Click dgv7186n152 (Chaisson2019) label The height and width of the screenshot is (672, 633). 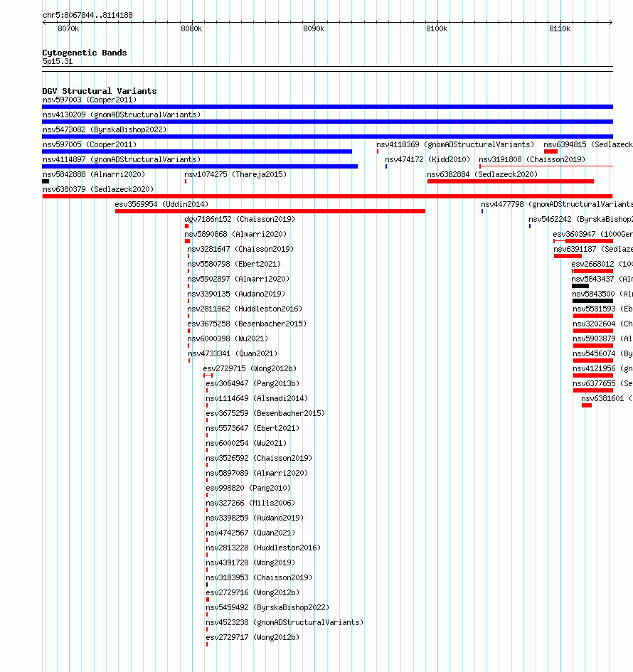click(240, 220)
